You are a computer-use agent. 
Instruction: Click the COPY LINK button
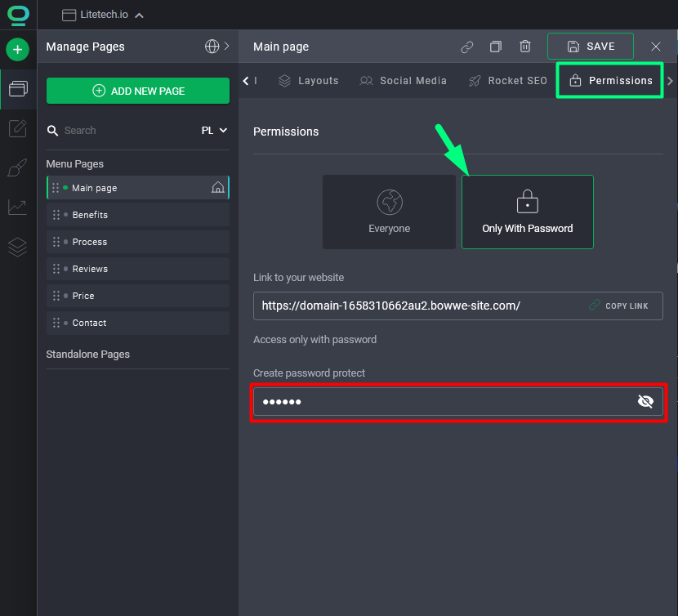click(x=618, y=306)
